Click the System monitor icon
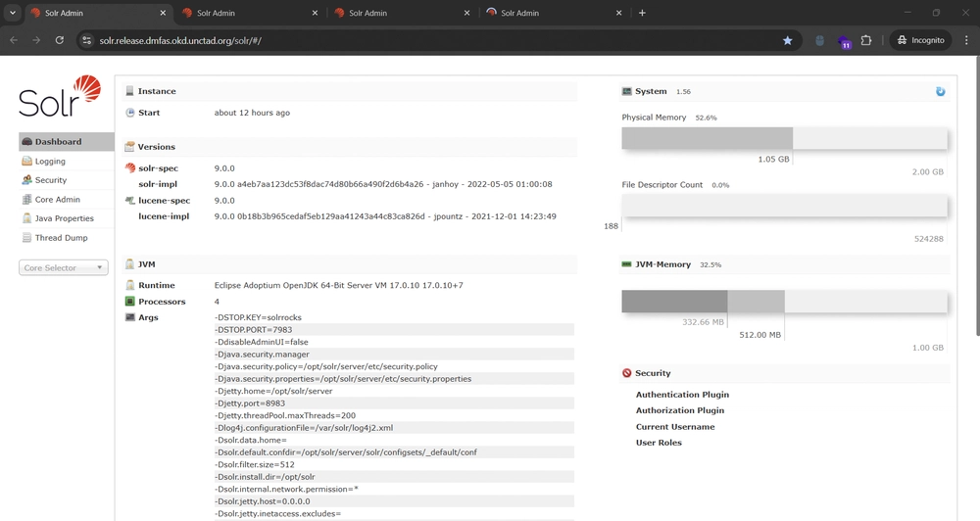 (x=627, y=91)
